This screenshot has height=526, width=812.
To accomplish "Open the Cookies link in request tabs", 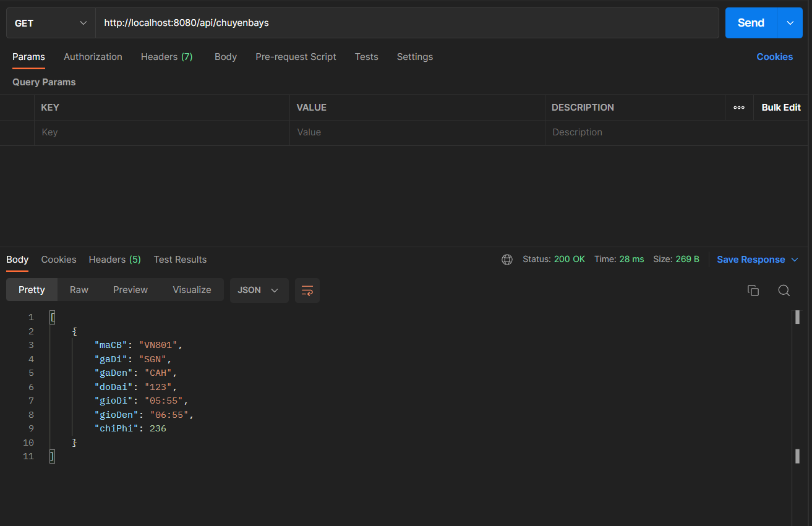I will pyautogui.click(x=774, y=57).
